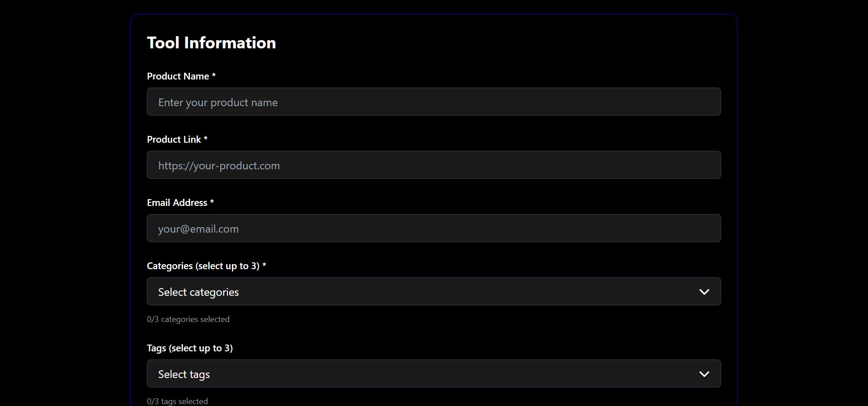Click the required asterisk beside Email Address
This screenshot has width=868, height=406.
coord(212,202)
